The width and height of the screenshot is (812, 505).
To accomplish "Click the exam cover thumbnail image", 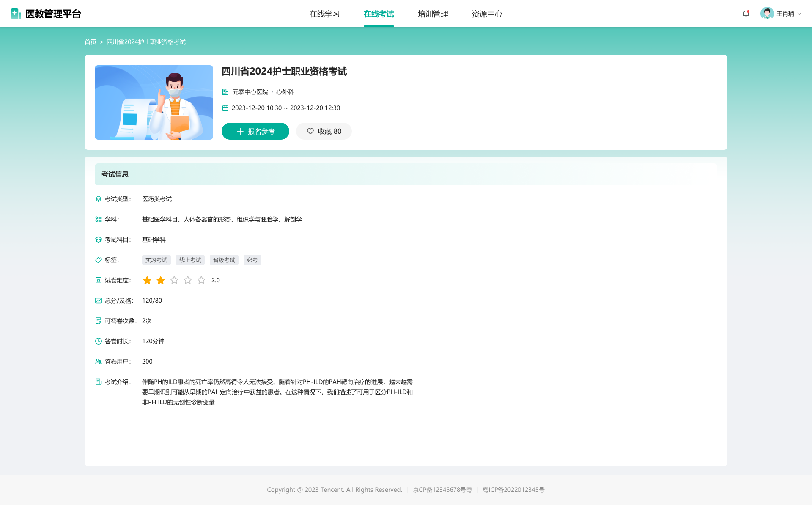I will 154,102.
